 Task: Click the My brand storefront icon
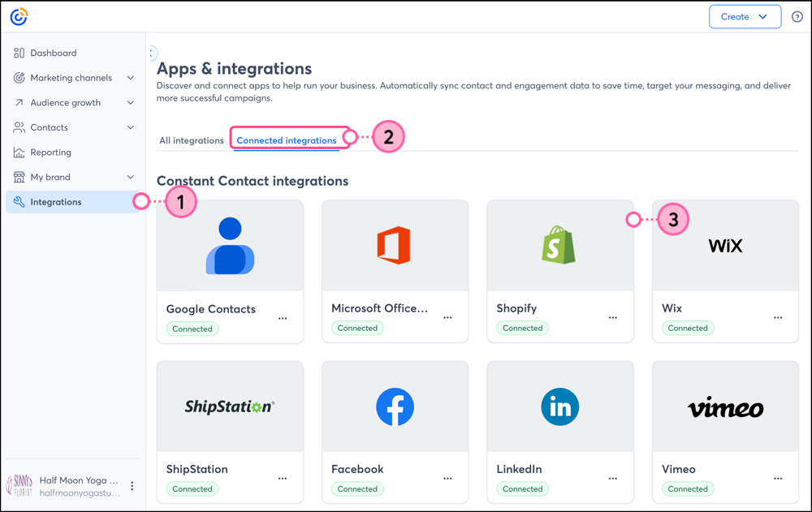[19, 177]
